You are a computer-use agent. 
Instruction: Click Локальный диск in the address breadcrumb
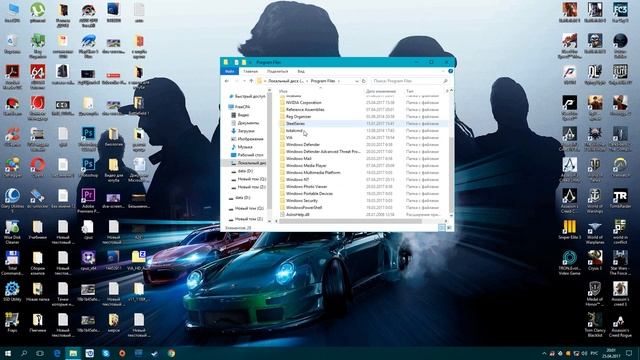[285, 81]
